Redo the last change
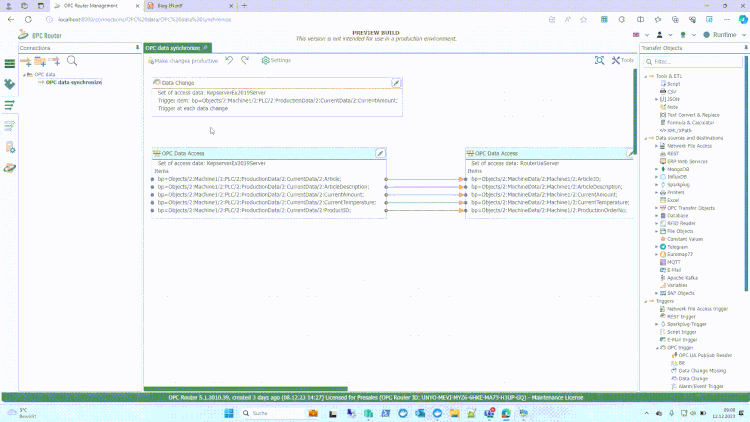Screen dimensions: 750x422 245,60
